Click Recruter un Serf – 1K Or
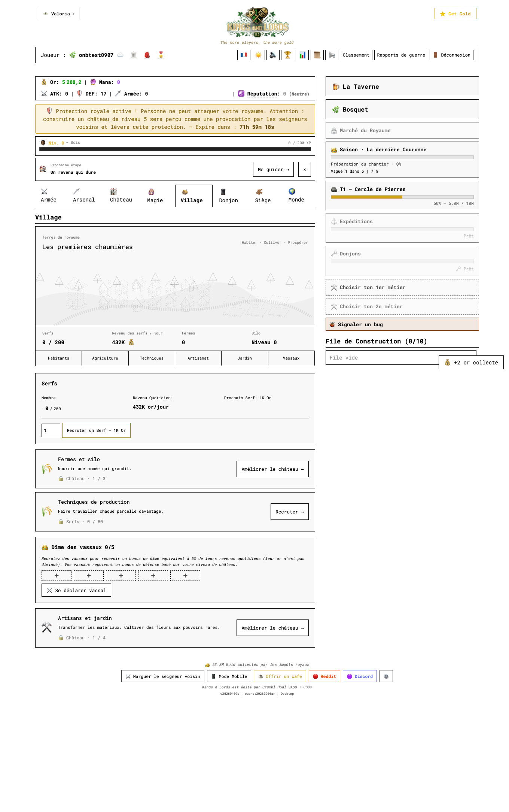The width and height of the screenshot is (509, 812). [96, 430]
